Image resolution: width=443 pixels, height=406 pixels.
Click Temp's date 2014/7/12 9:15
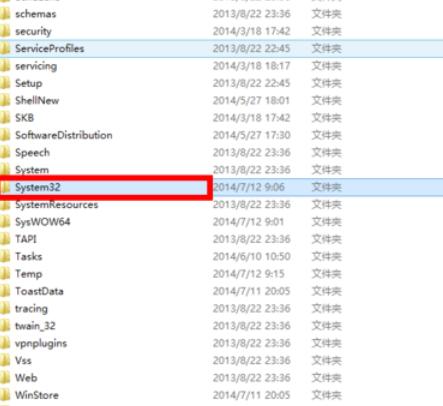pyautogui.click(x=249, y=274)
